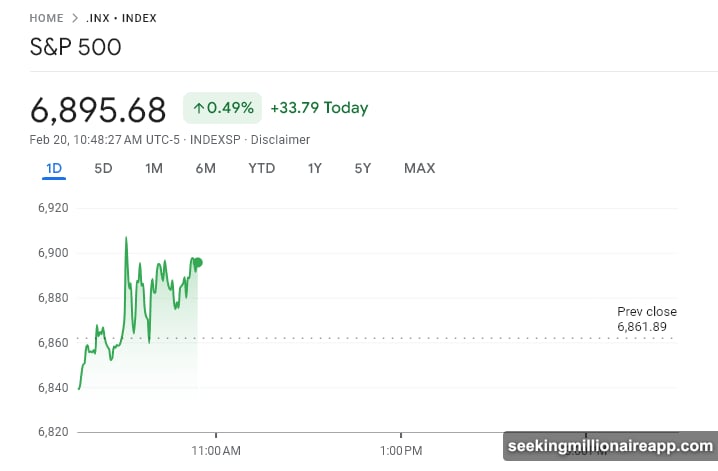Click the green current-price dot on chart
Viewport: 718px width, 471px height.
[198, 263]
